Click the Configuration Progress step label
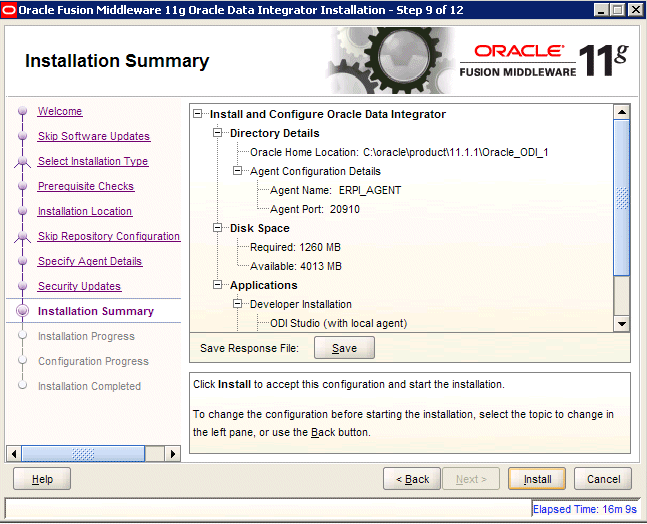647x524 pixels. [93, 361]
